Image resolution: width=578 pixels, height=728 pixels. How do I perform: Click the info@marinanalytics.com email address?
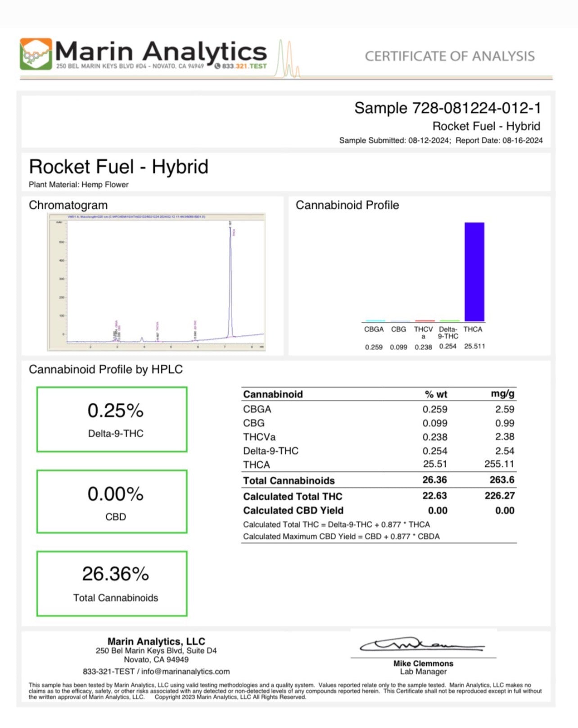(185, 671)
